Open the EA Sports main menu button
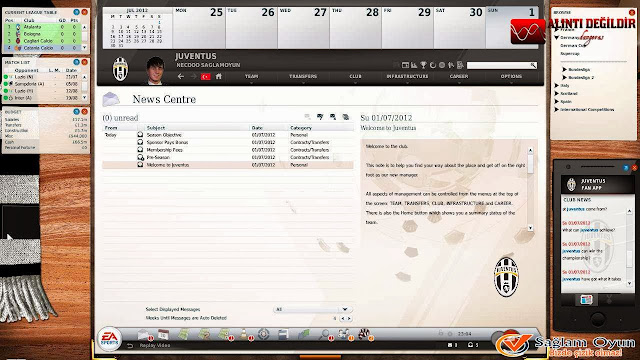640x360 pixels. click(x=109, y=339)
